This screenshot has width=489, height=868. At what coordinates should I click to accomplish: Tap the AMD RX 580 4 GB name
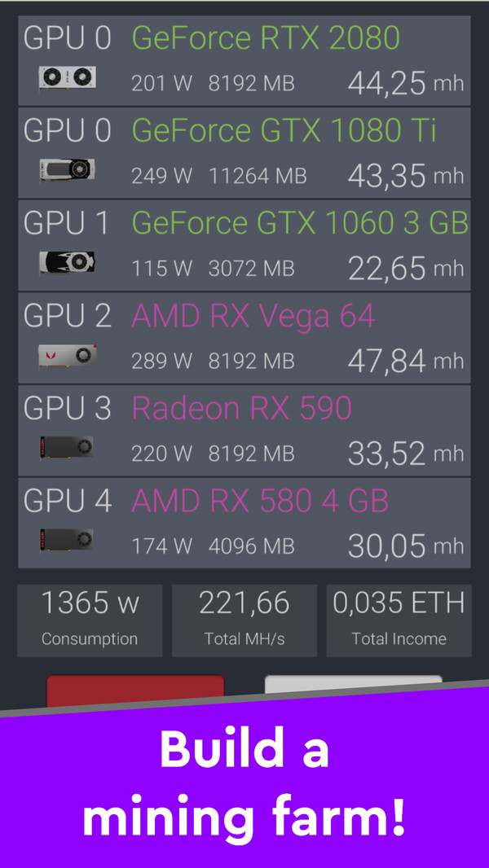point(260,501)
